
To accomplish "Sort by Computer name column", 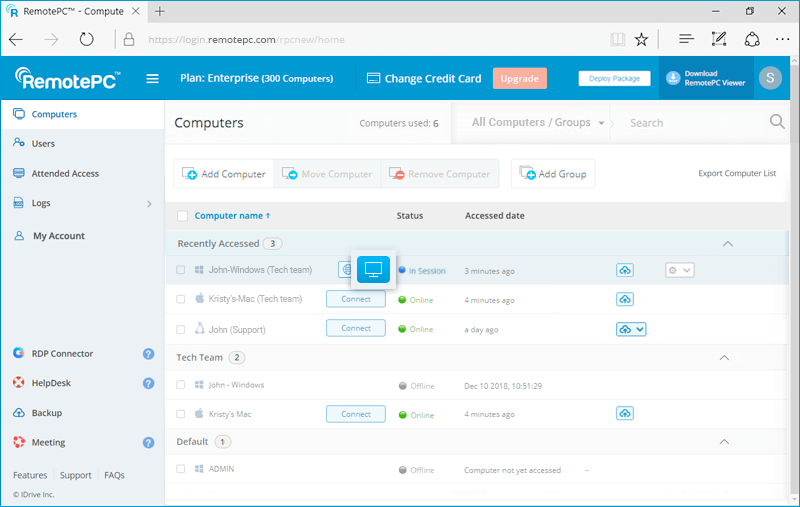I will [232, 216].
